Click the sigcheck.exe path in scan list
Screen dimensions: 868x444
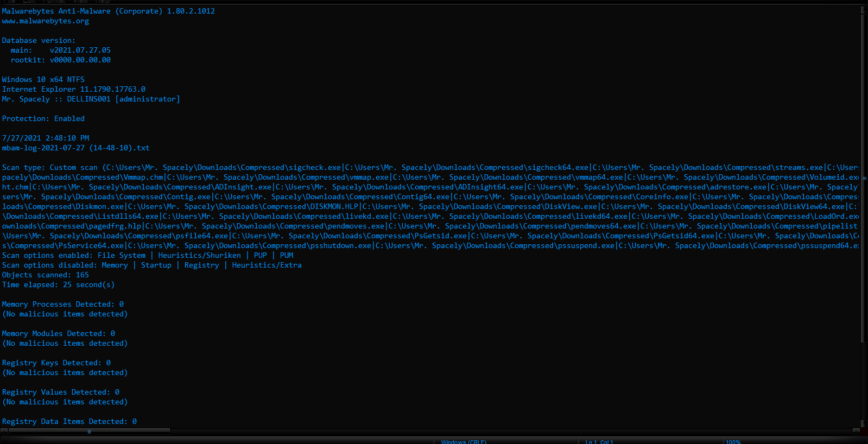coord(224,167)
